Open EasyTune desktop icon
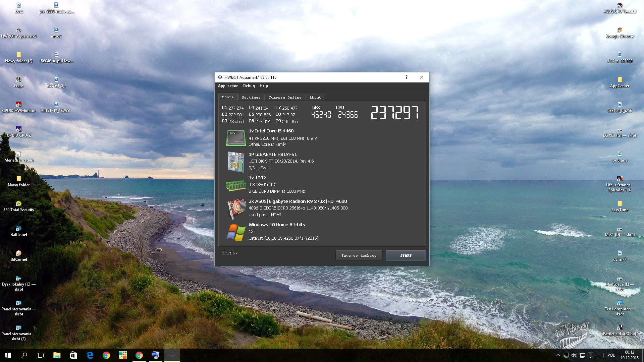This screenshot has height=362, width=644. pyautogui.click(x=620, y=206)
